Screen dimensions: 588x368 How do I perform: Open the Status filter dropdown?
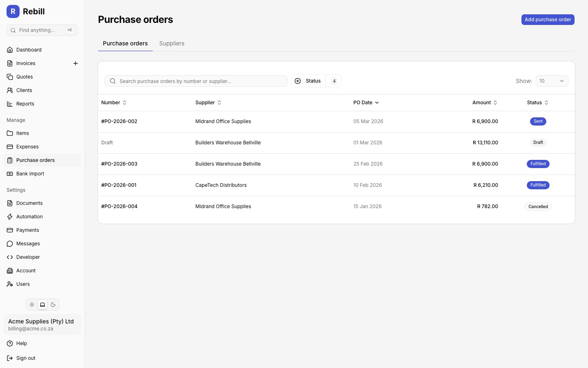click(x=316, y=81)
